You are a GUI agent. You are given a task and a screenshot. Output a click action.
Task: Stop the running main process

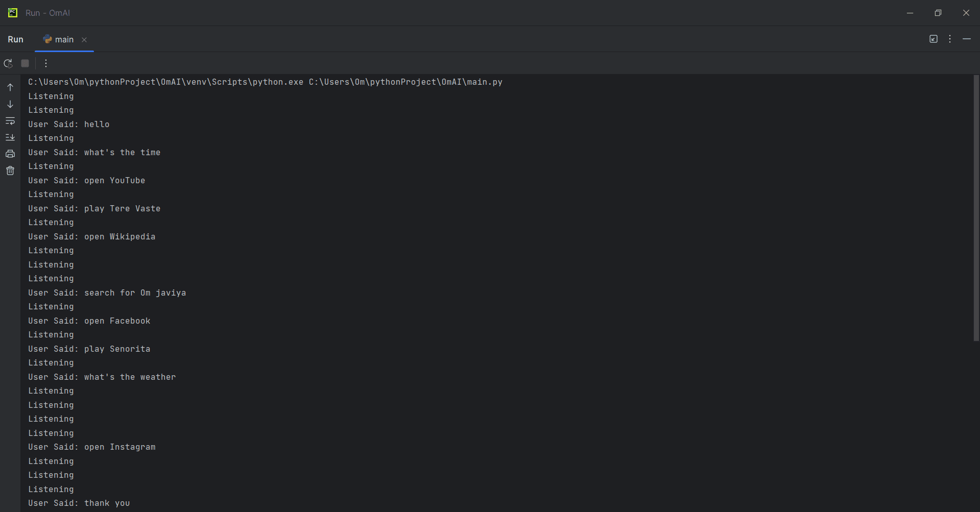click(x=25, y=63)
